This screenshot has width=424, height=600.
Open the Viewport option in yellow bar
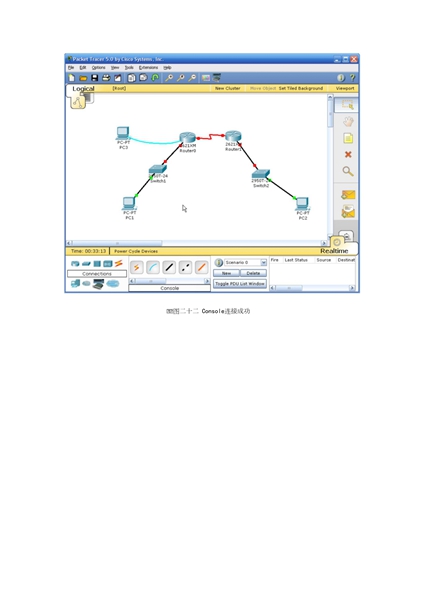click(345, 88)
